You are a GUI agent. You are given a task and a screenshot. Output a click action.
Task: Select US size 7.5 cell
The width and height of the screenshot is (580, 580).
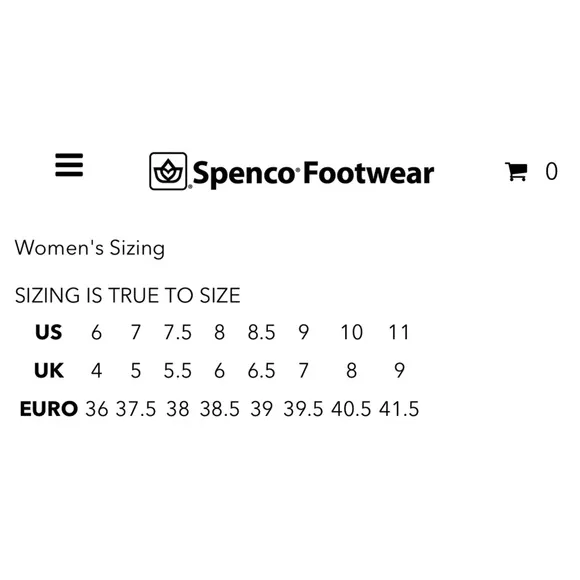tap(178, 332)
